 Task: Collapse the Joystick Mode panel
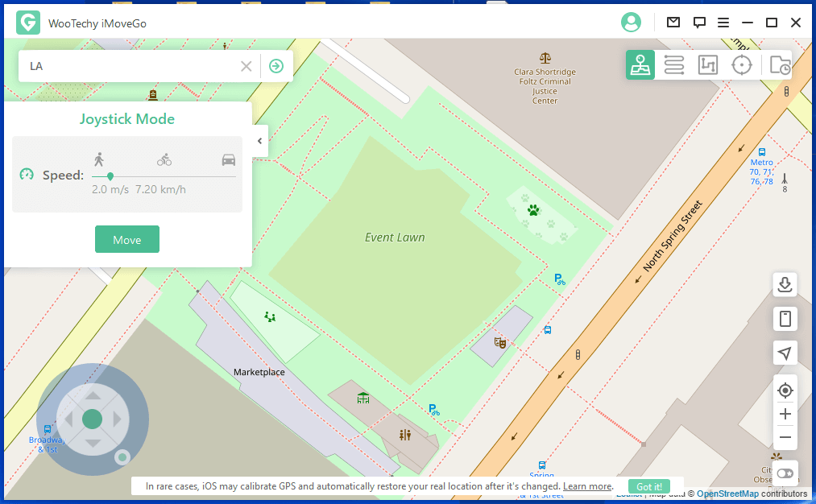(259, 141)
